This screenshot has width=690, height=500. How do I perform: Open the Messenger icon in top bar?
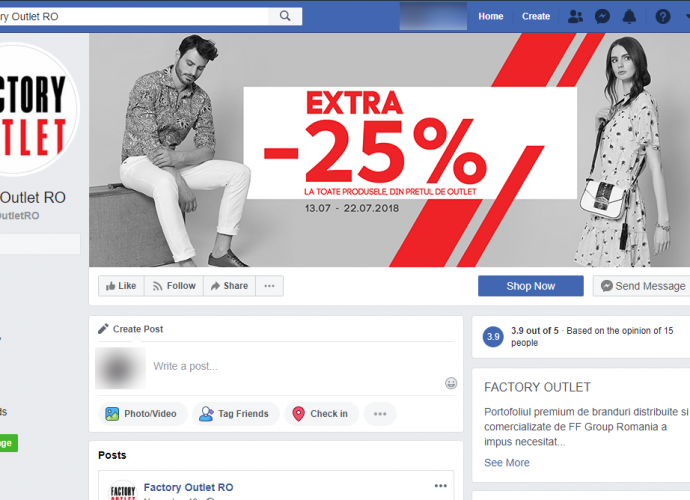(602, 17)
